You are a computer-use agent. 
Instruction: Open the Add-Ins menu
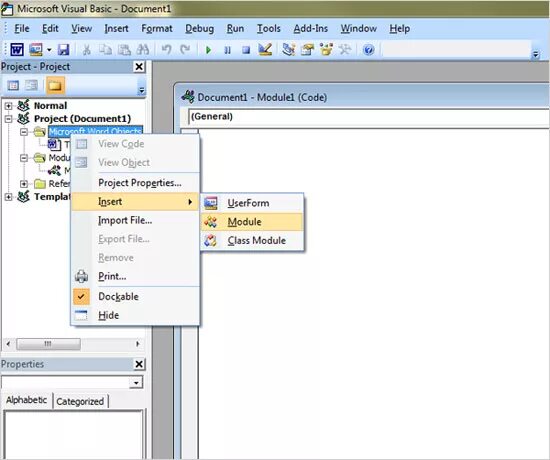[x=311, y=28]
